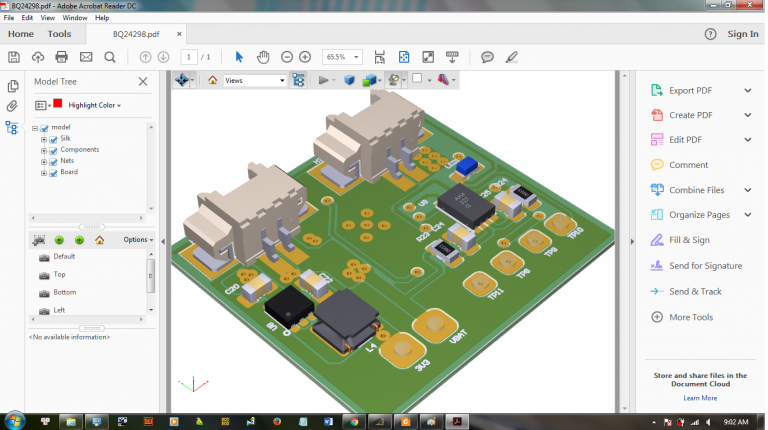Disable the Board layer checkbox

(54, 172)
